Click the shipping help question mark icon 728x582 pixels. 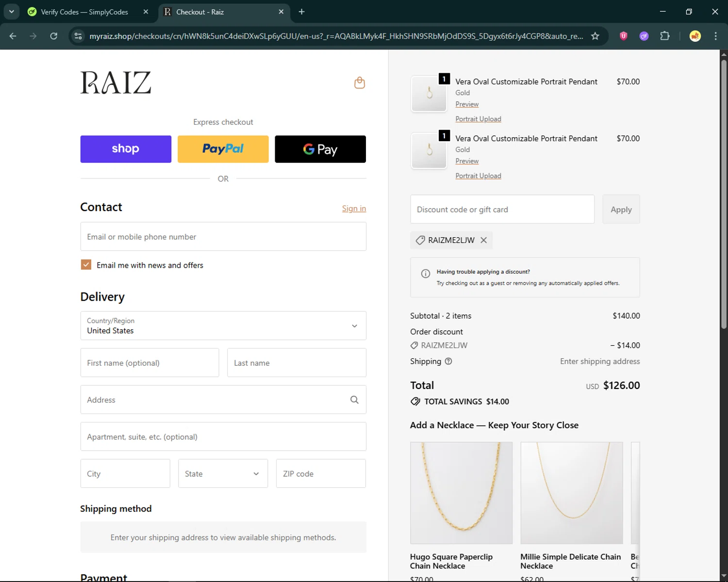tap(448, 361)
